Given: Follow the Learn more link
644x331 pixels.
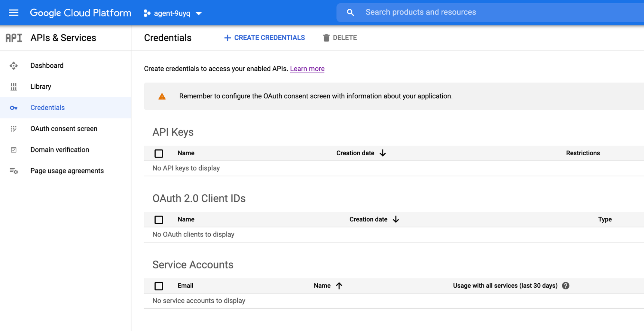Looking at the screenshot, I should [x=307, y=69].
